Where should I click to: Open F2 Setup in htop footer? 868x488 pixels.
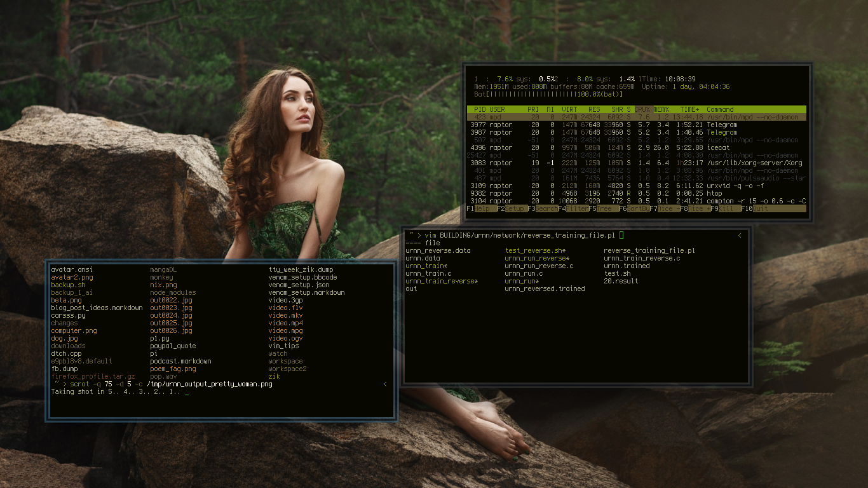(x=512, y=208)
